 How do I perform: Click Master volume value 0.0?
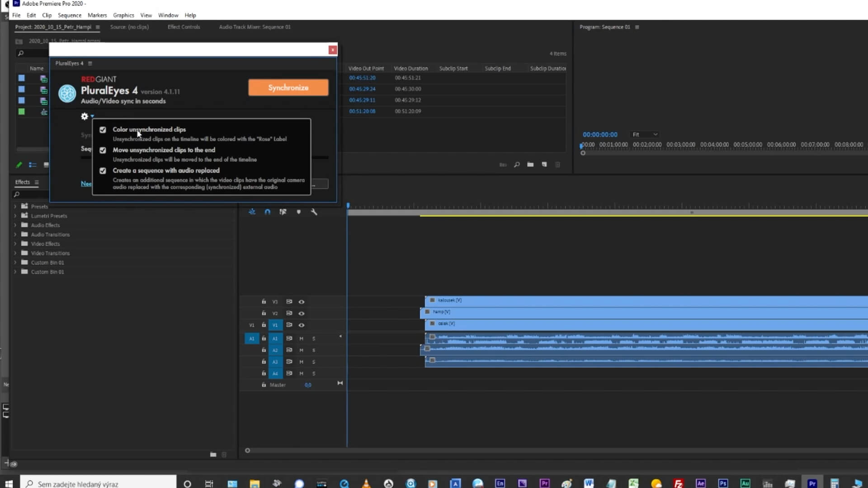point(308,385)
